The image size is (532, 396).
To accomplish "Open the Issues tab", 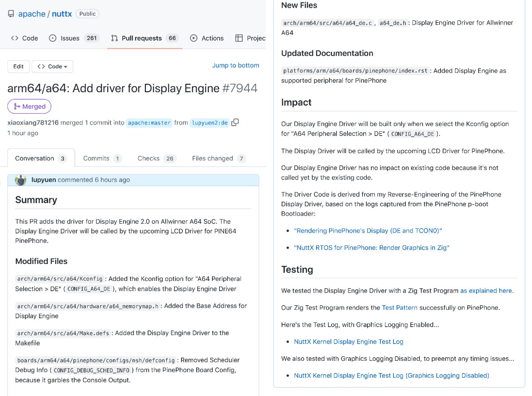I will [74, 38].
